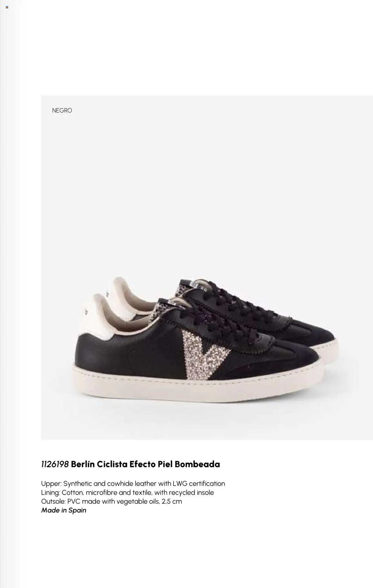This screenshot has height=588, width=373.
Task: Click the Berlín Ciclista Efecto Piel Bombeada title
Action: point(145,464)
